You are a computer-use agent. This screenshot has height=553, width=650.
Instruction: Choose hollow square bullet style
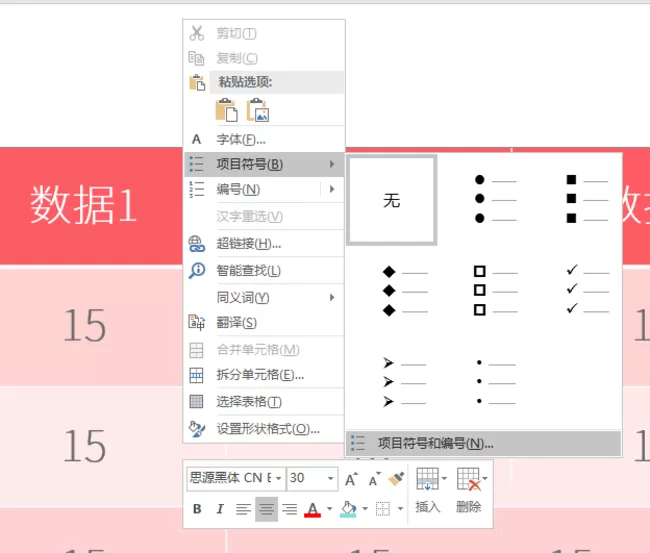[x=483, y=291]
